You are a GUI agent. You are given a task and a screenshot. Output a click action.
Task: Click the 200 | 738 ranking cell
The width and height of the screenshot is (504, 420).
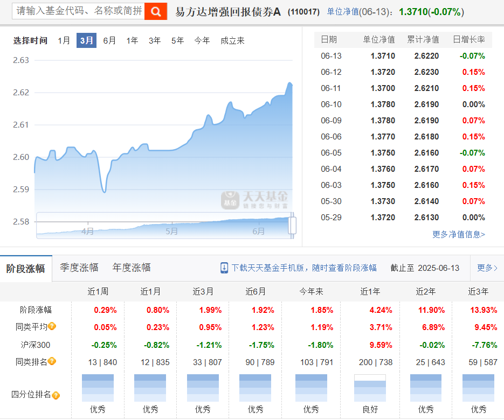tap(376, 362)
